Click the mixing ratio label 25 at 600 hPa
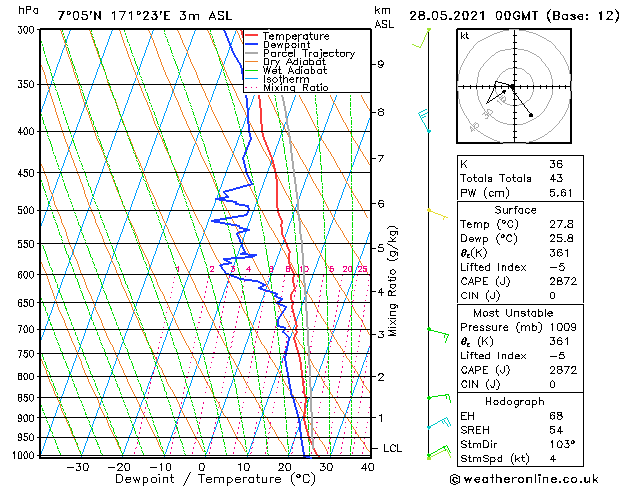The height and width of the screenshot is (486, 629). pos(362,269)
